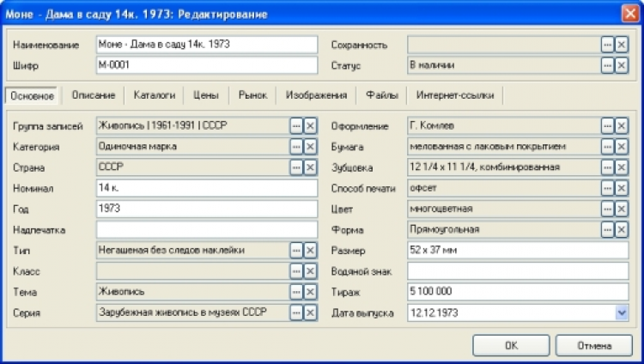Screen dimensions: 644x364
Task: Click the Наименование input field
Action: (207, 45)
